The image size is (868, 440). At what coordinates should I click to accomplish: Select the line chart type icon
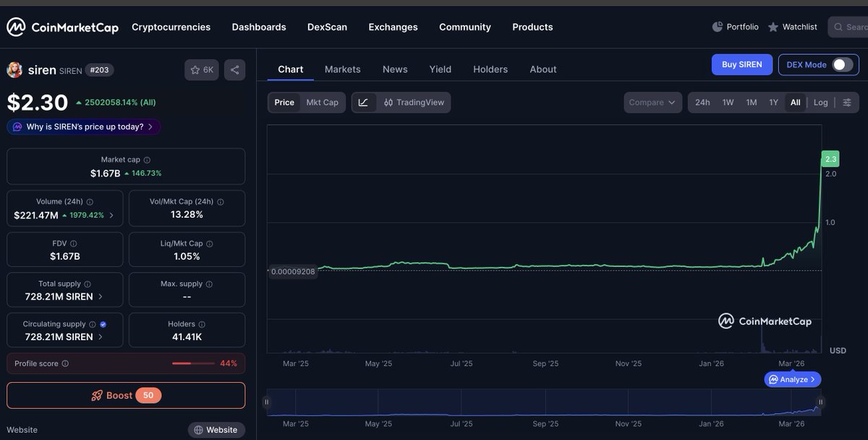363,103
